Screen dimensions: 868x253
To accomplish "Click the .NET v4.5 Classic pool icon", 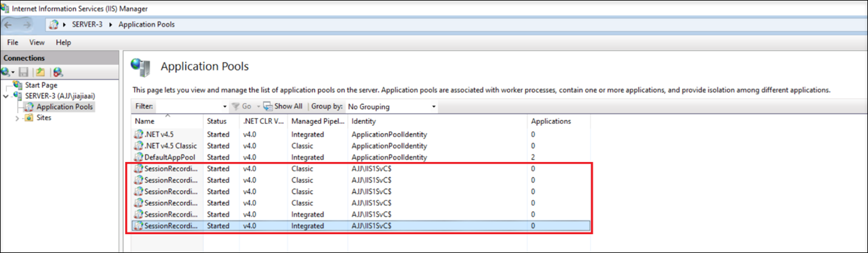I will pos(138,146).
